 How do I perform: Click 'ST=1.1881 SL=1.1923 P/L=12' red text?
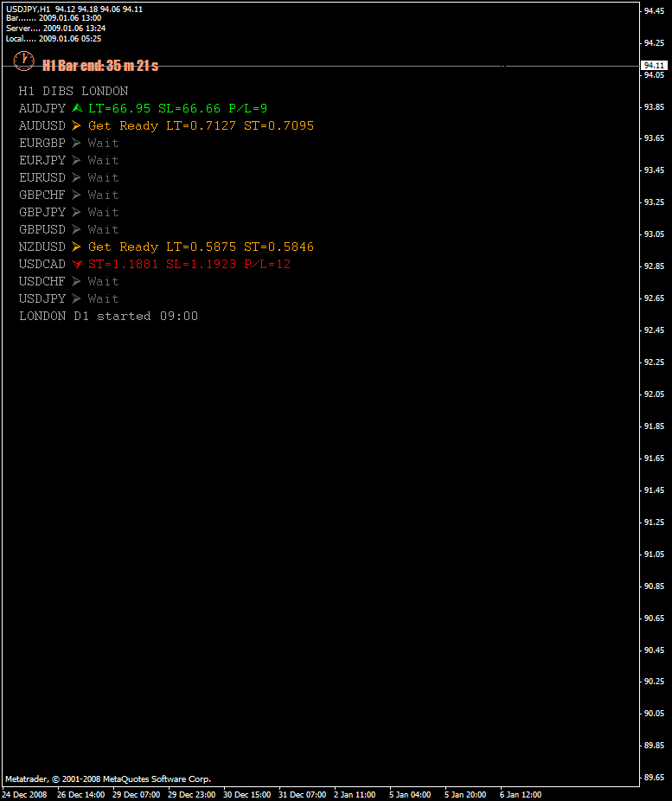coord(189,265)
